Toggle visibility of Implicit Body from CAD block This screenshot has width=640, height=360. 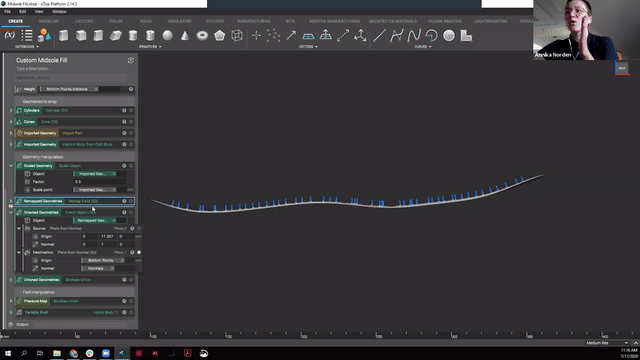click(x=131, y=144)
